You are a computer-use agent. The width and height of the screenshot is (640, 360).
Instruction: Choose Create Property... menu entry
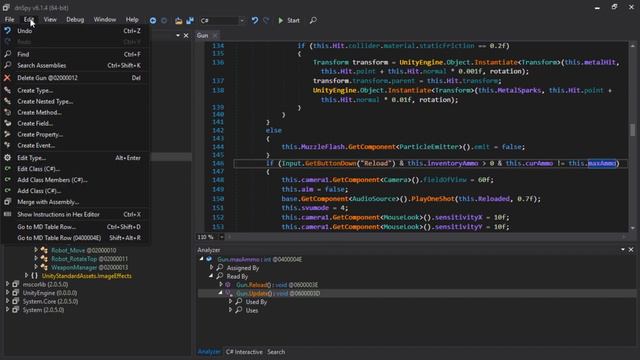click(74, 135)
